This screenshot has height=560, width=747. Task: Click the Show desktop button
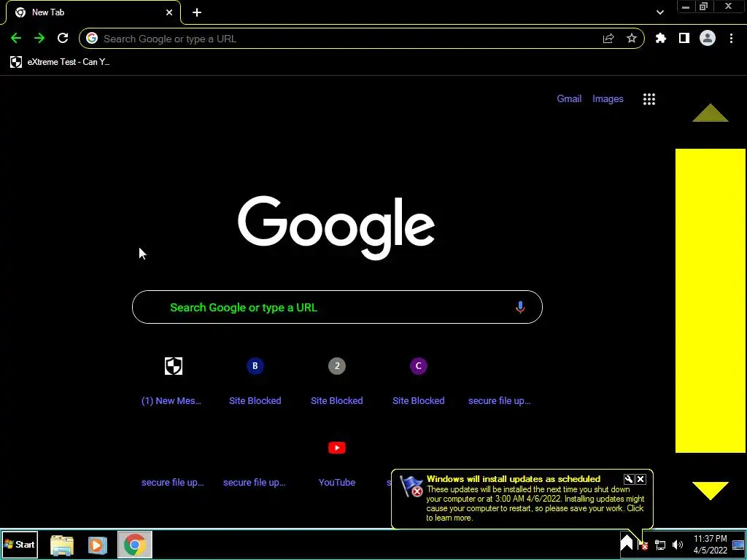pos(738,545)
